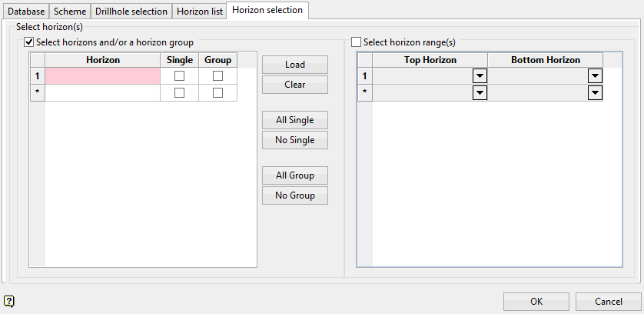Click the pink Horizon cell in row 1
The width and height of the screenshot is (644, 314).
pyautogui.click(x=103, y=76)
